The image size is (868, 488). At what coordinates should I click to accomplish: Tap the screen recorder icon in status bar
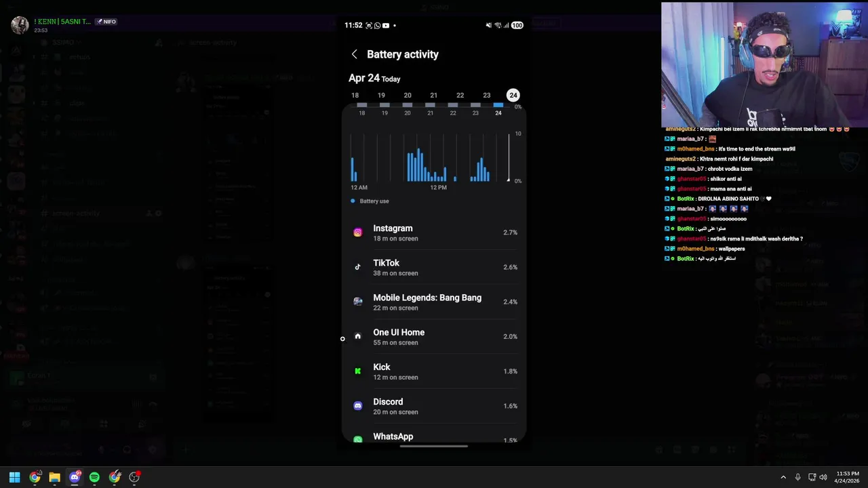[x=369, y=25]
